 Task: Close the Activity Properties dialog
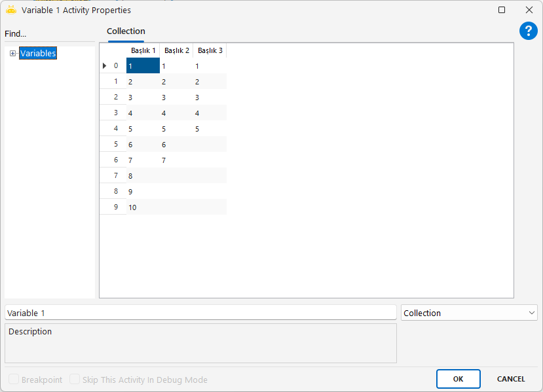point(529,10)
